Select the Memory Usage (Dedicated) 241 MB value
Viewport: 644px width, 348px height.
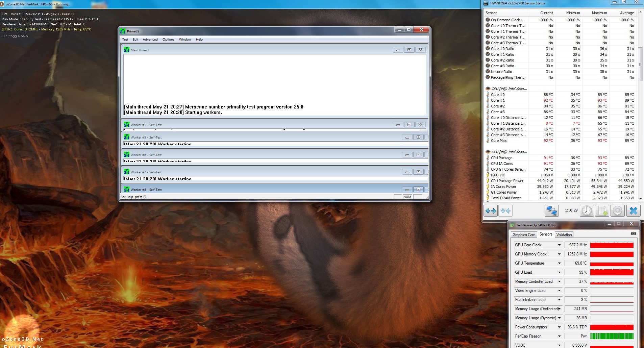coord(576,309)
